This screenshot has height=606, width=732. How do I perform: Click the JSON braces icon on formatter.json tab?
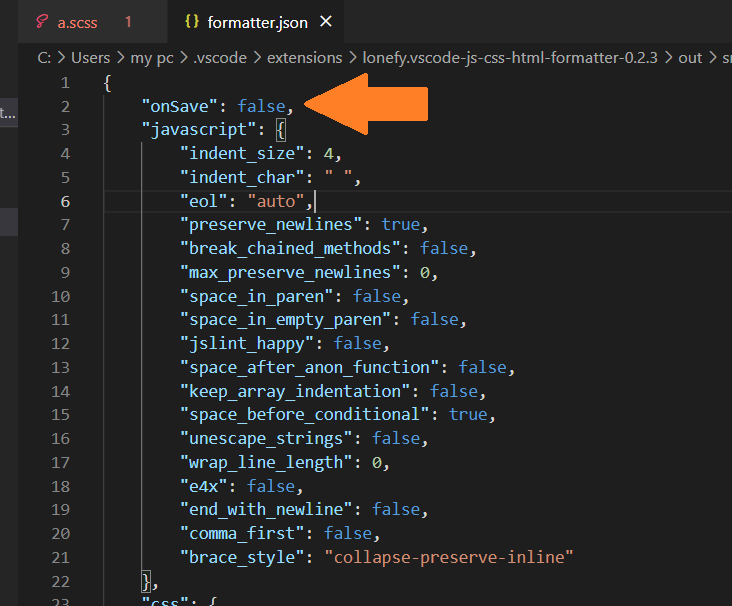(192, 21)
